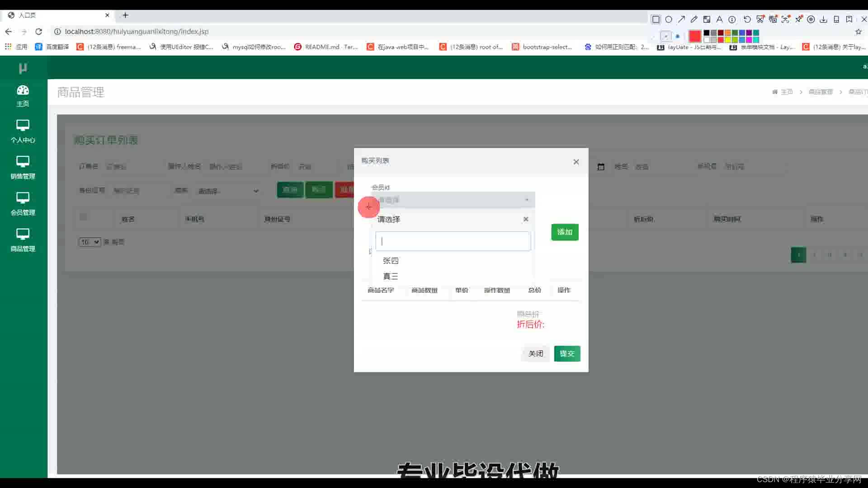Toggle the select-all checkbox in table header

83,217
